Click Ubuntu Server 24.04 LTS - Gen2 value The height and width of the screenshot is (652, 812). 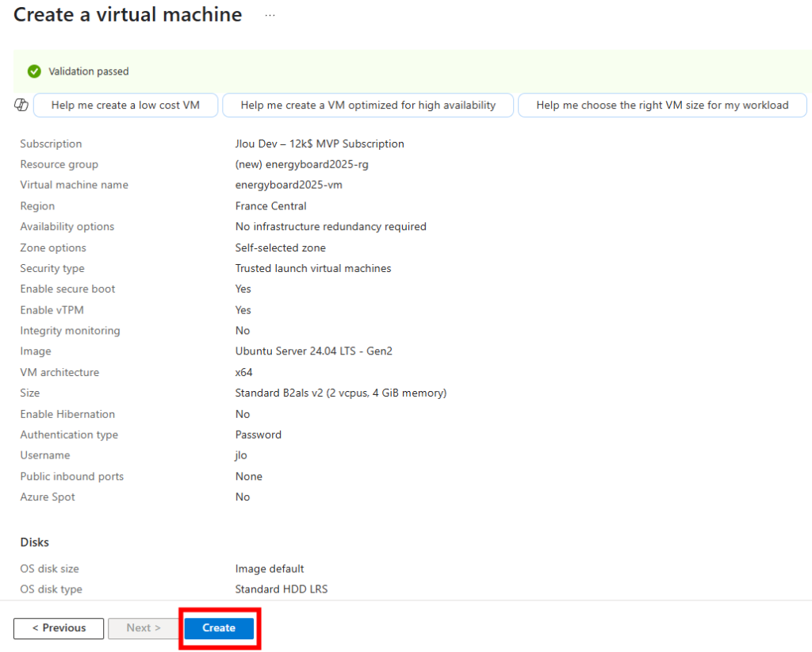[x=314, y=351]
